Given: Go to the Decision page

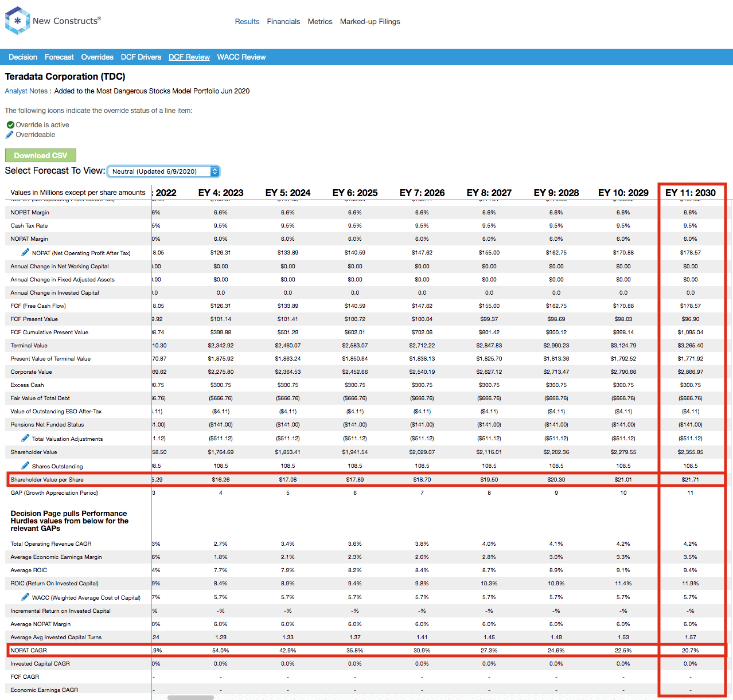Looking at the screenshot, I should [23, 57].
